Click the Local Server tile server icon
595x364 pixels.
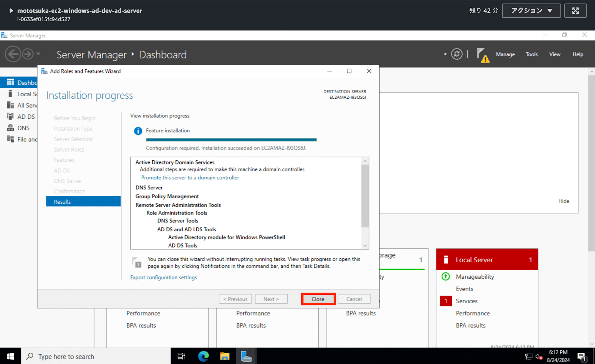click(x=446, y=260)
